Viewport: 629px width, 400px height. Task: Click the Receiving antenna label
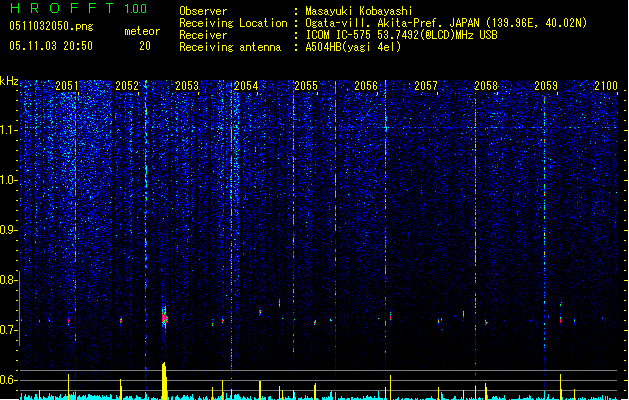(x=230, y=47)
